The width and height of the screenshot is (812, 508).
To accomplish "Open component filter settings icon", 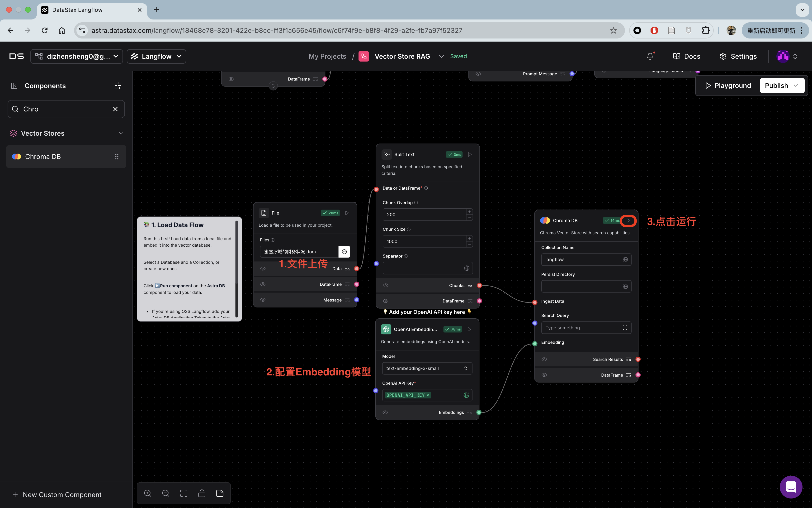I will [x=118, y=86].
